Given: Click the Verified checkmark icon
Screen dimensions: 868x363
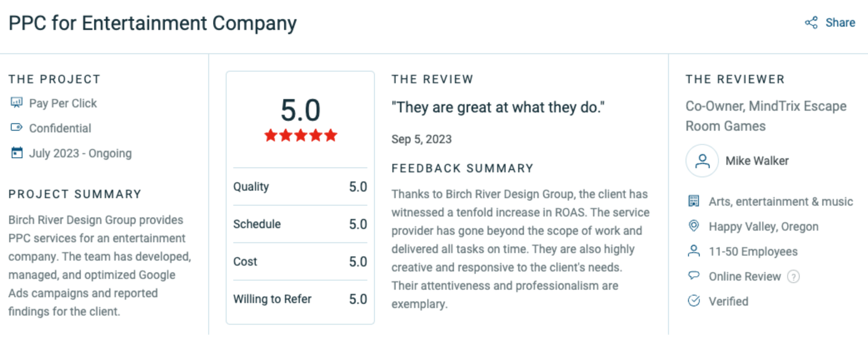Looking at the screenshot, I should coord(693,301).
